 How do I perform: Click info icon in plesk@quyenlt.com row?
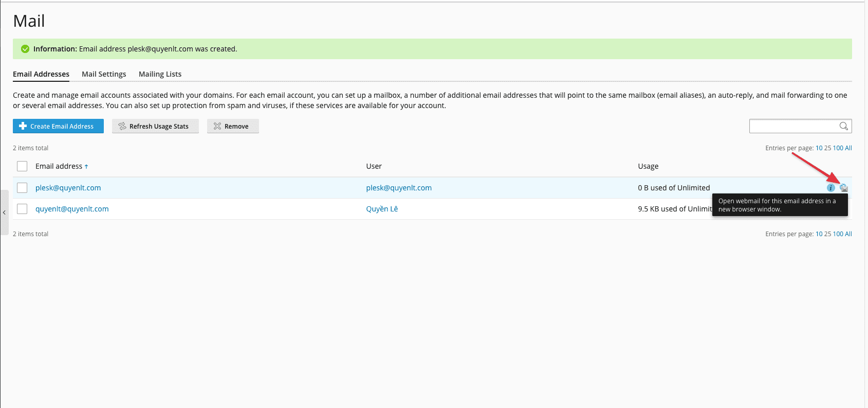click(830, 188)
